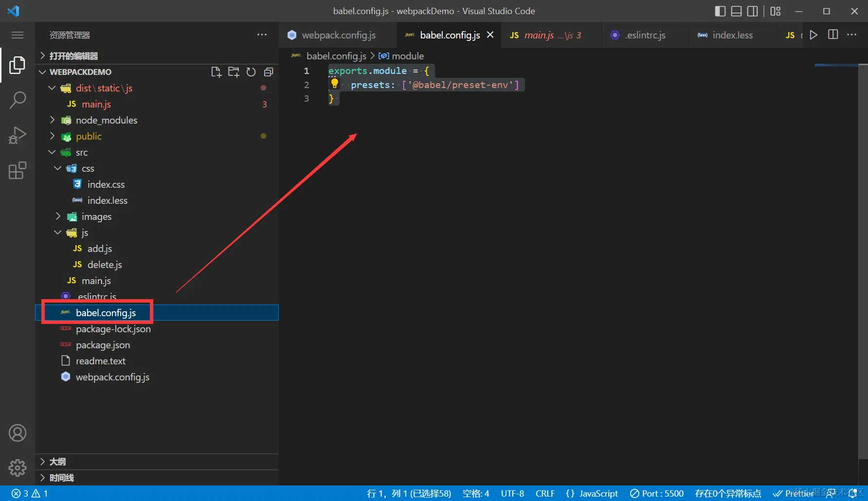Open webpack.config.js in the file tree
868x501 pixels.
(157, 377)
